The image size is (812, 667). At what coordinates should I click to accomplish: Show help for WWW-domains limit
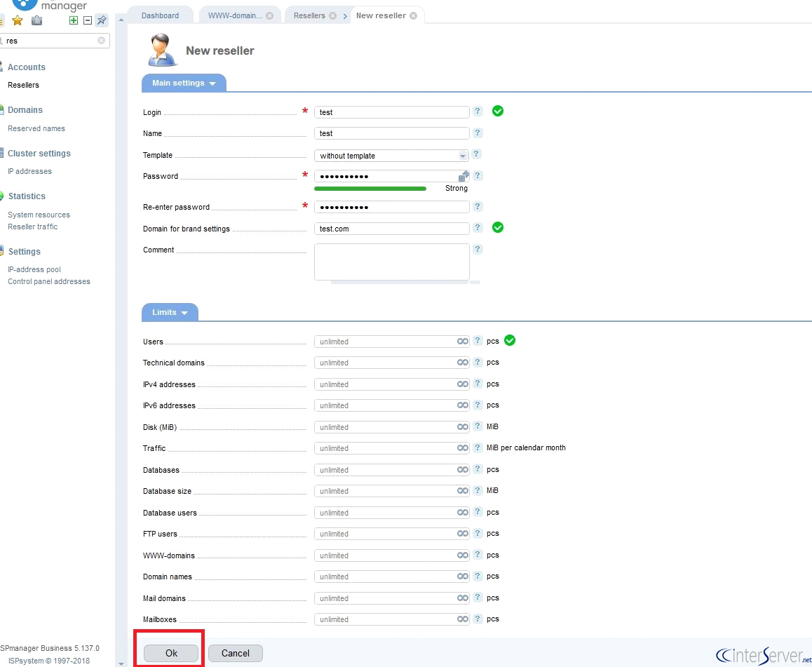[x=478, y=555]
